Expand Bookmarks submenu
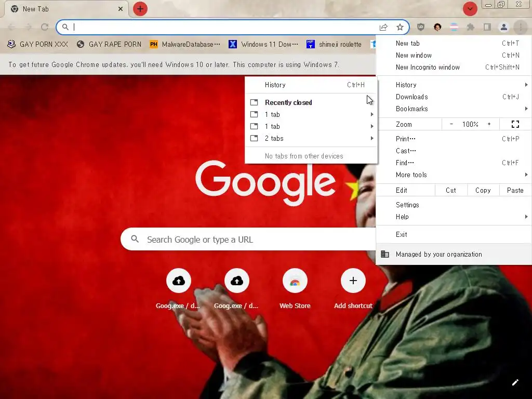Viewport: 532px width, 399px height. pos(454,109)
